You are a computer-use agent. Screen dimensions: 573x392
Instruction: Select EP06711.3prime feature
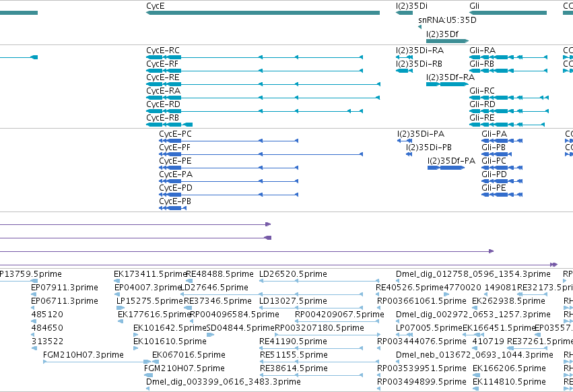tap(65, 301)
